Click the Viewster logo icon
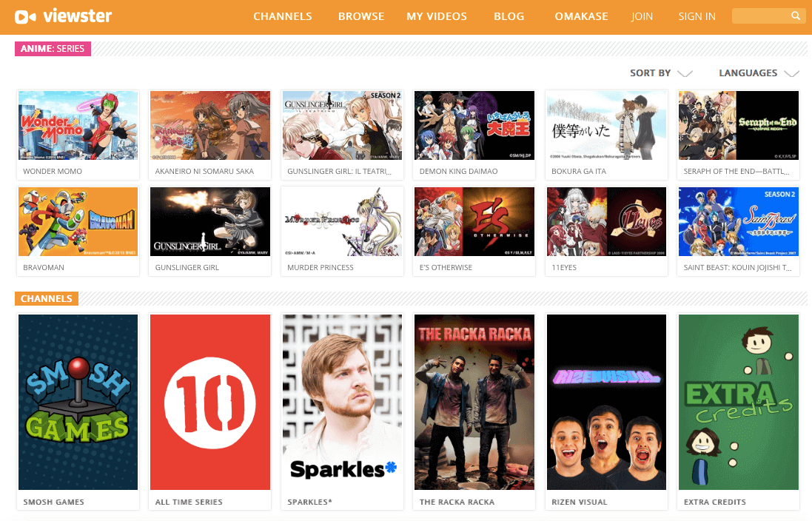 (25, 17)
